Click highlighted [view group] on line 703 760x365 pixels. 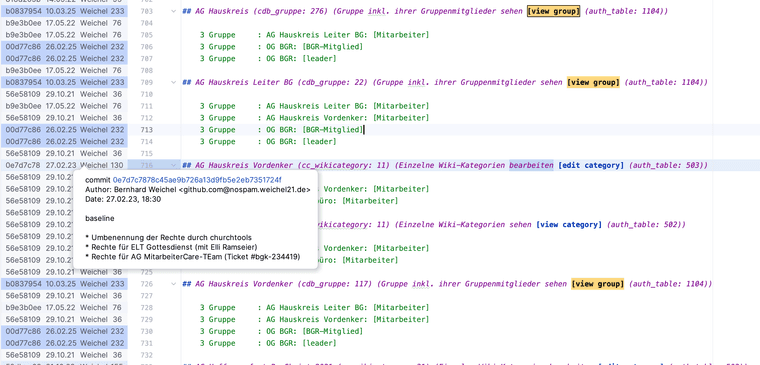[x=554, y=11]
